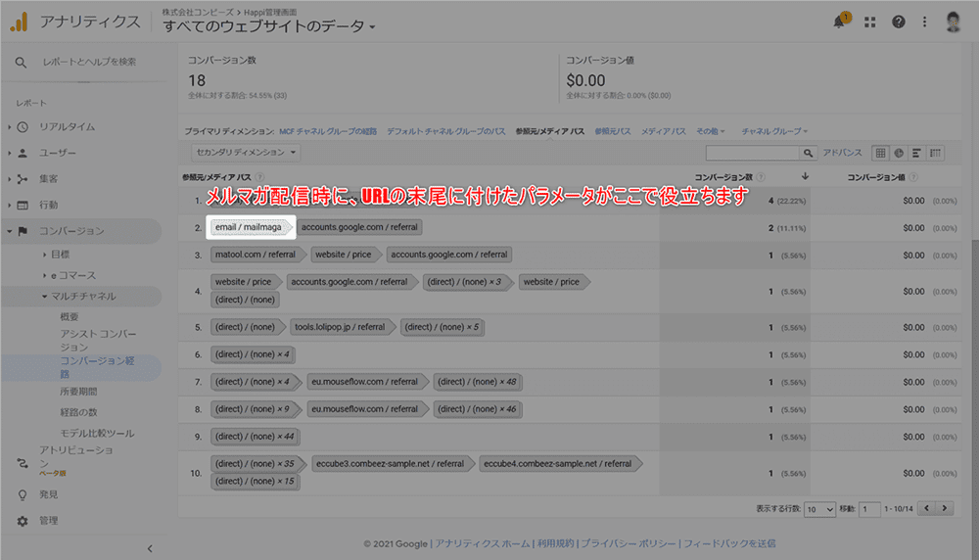Open the その他 dimension dropdown
The image size is (979, 560).
pyautogui.click(x=711, y=131)
